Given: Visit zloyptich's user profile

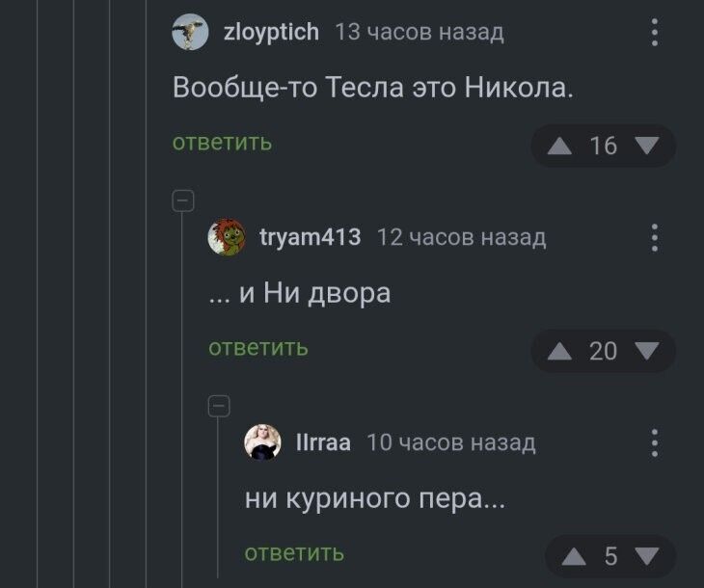Looking at the screenshot, I should pyautogui.click(x=271, y=33).
